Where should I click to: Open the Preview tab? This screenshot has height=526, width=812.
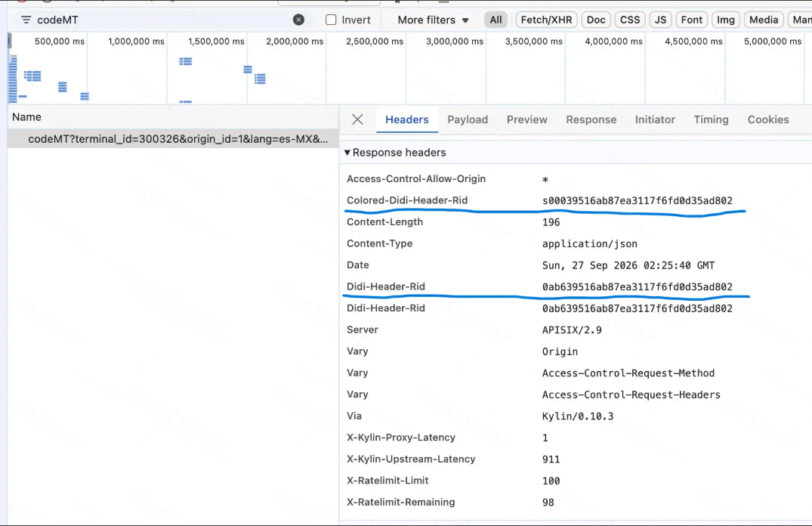(526, 119)
